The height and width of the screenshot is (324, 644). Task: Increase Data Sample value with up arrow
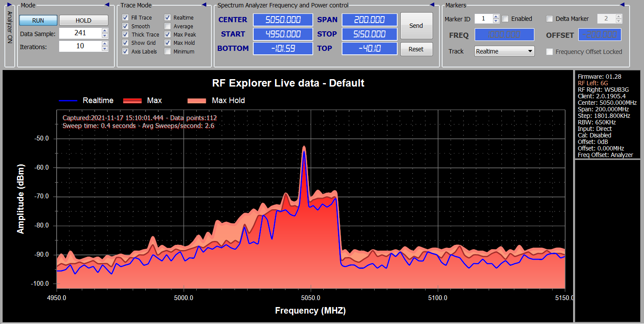(104, 31)
